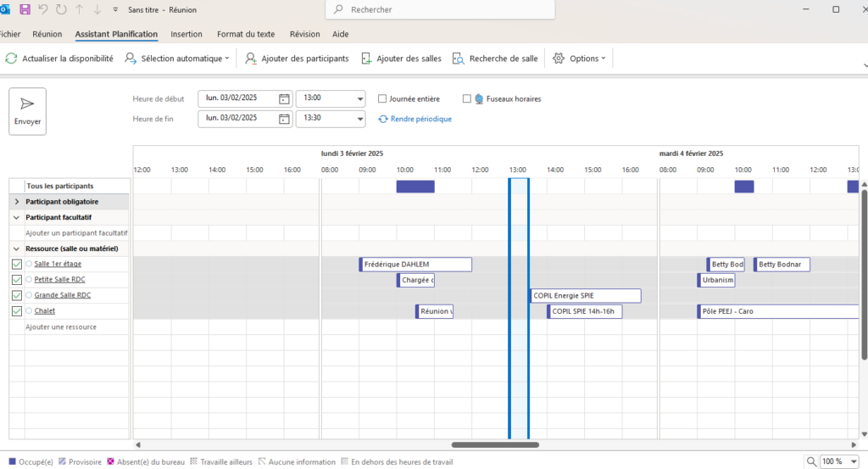Open start date calendar picker icon
The image size is (868, 469).
tap(284, 98)
